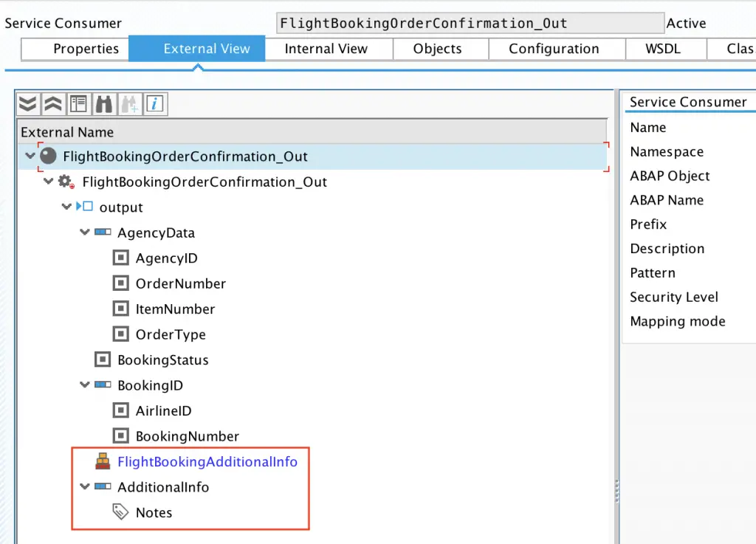Select the External View tab

(197, 49)
